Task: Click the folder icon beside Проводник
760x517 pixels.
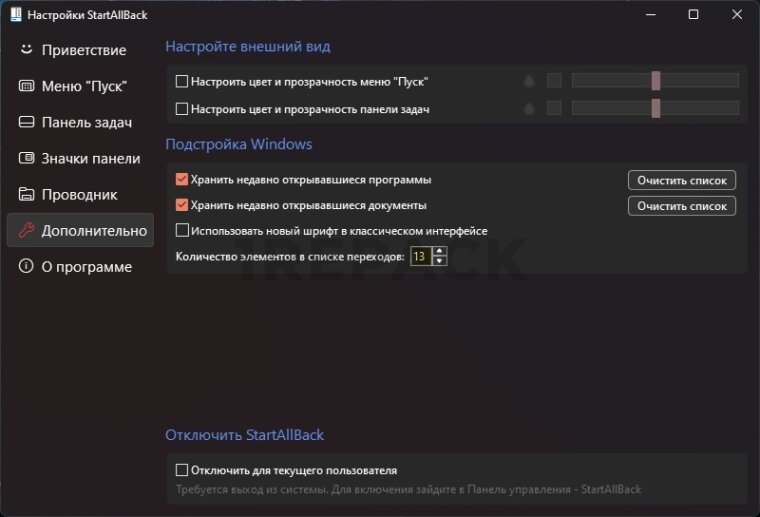Action: 27,194
